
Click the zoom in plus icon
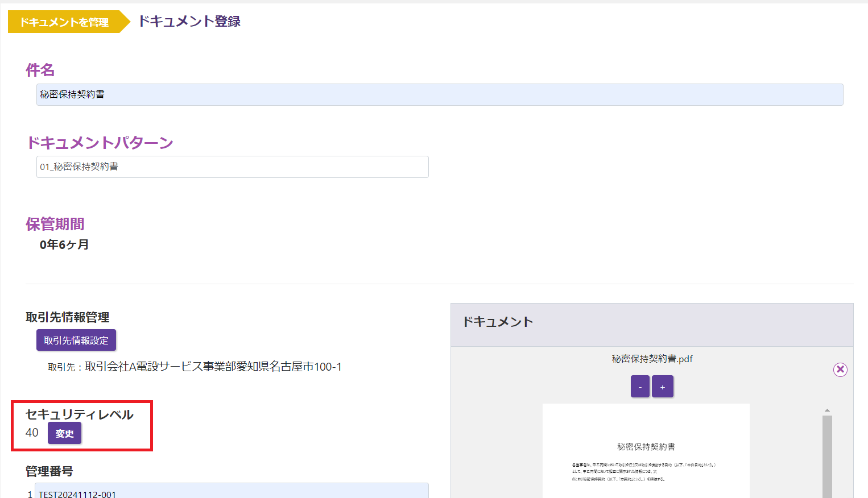click(662, 386)
